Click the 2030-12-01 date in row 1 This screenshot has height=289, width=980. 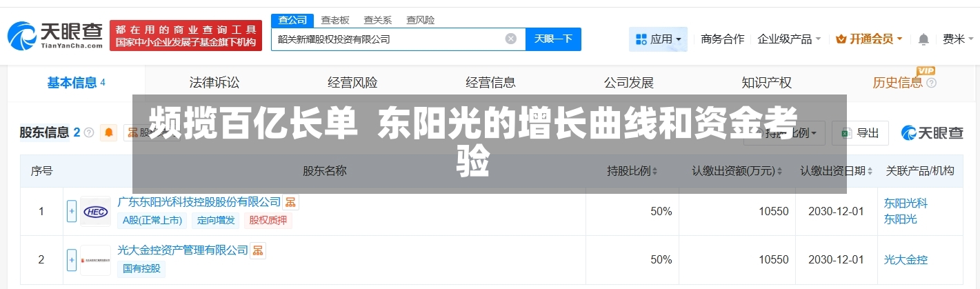point(836,212)
